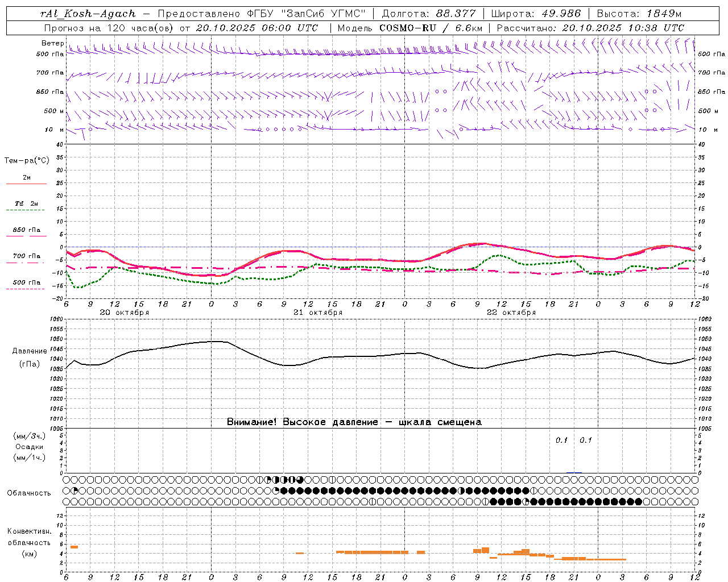Select the 20 октября date label
The height and width of the screenshot is (582, 728).
125,313
